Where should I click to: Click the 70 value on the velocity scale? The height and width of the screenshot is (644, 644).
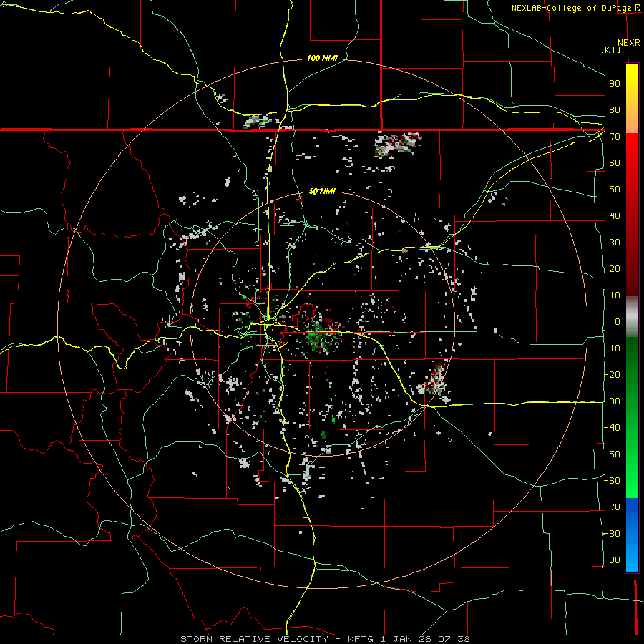pyautogui.click(x=615, y=137)
